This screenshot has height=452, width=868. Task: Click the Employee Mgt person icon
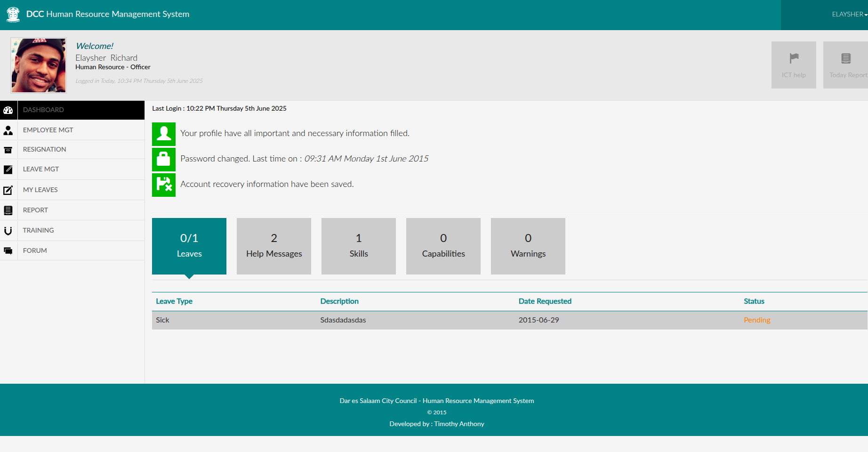pos(8,130)
